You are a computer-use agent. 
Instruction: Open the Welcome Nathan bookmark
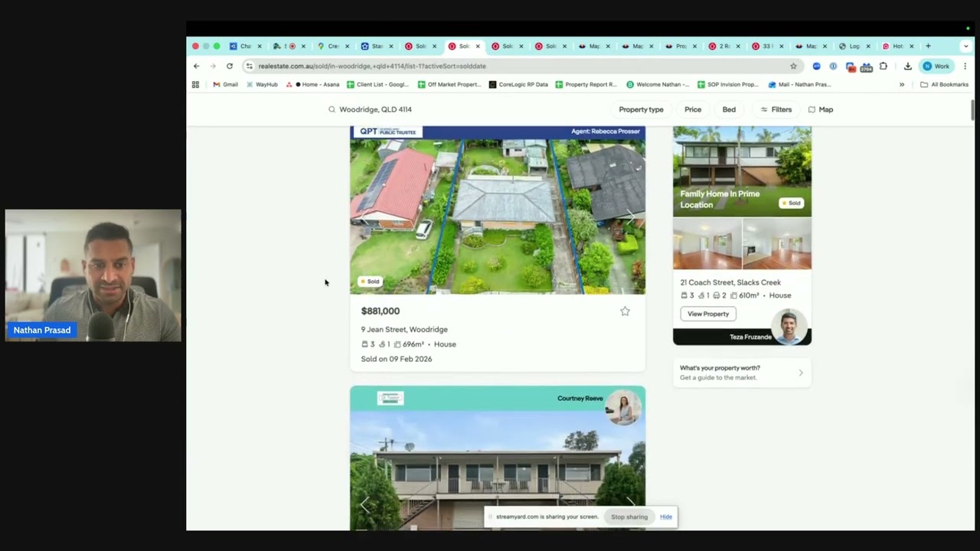coord(658,84)
